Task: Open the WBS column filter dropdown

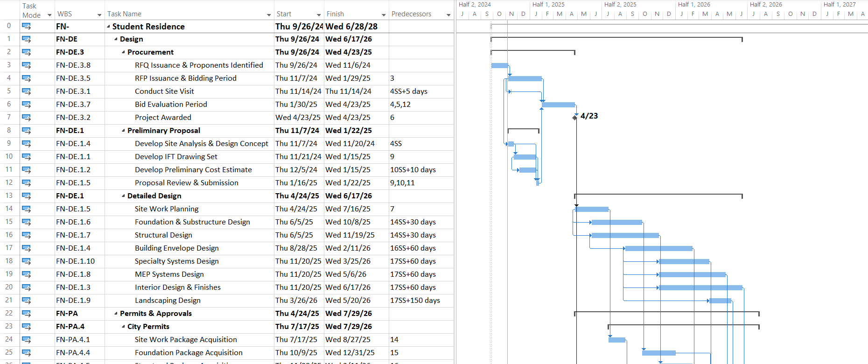Action: coord(99,15)
